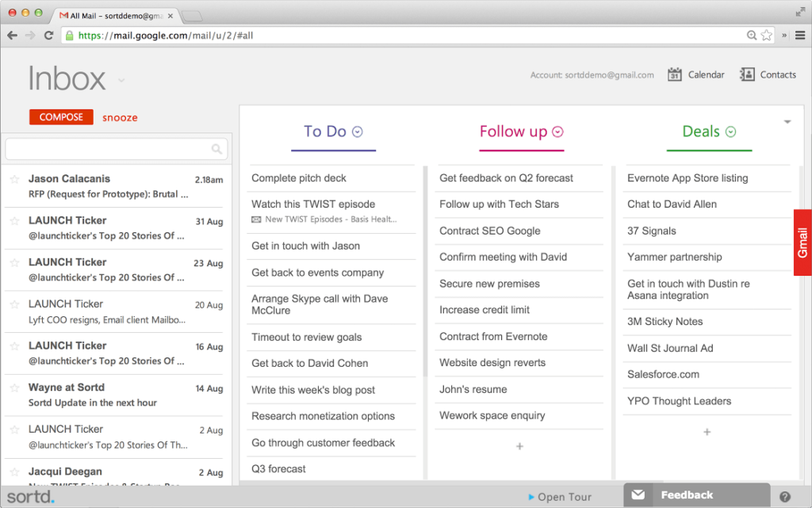Reload the page with the refresh icon

pos(49,35)
